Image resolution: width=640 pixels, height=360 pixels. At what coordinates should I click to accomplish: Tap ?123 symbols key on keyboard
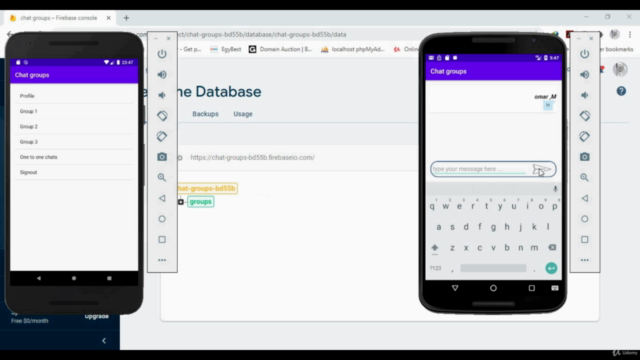[436, 268]
